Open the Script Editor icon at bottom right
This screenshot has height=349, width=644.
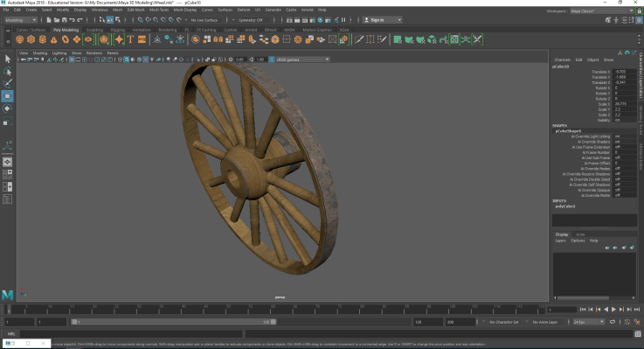[x=638, y=334]
